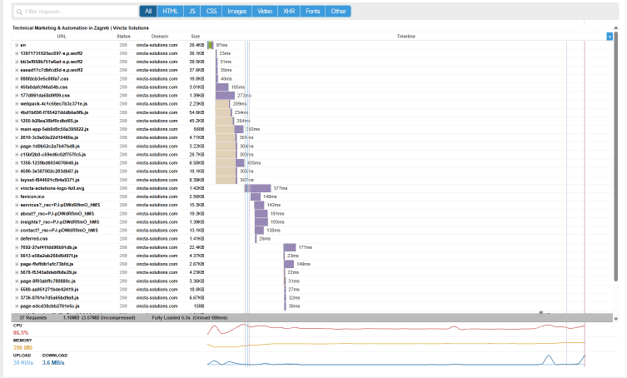
Task: Click the deferred.css URL text
Action: tap(34, 239)
